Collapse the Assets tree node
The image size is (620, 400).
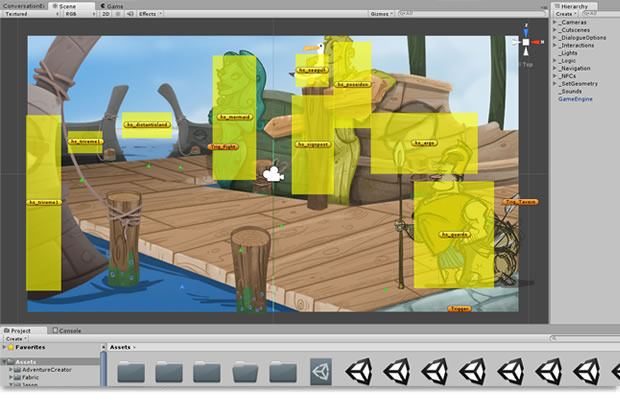point(4,362)
